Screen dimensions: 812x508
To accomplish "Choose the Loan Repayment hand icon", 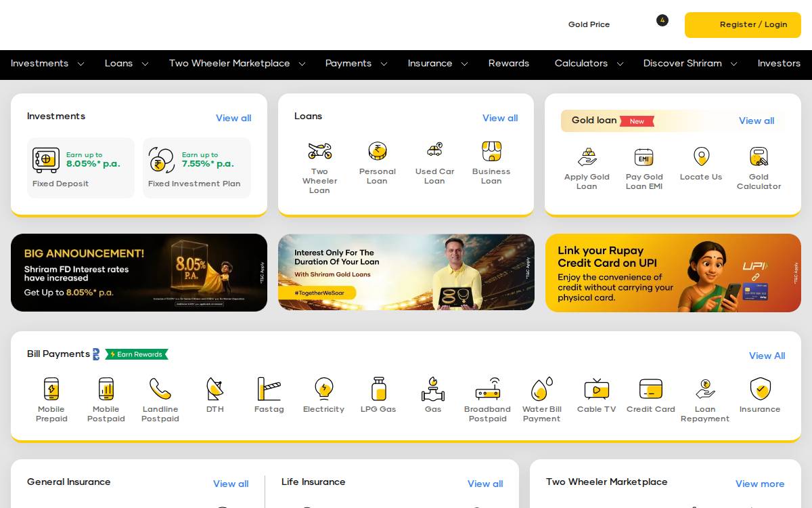I will [705, 389].
